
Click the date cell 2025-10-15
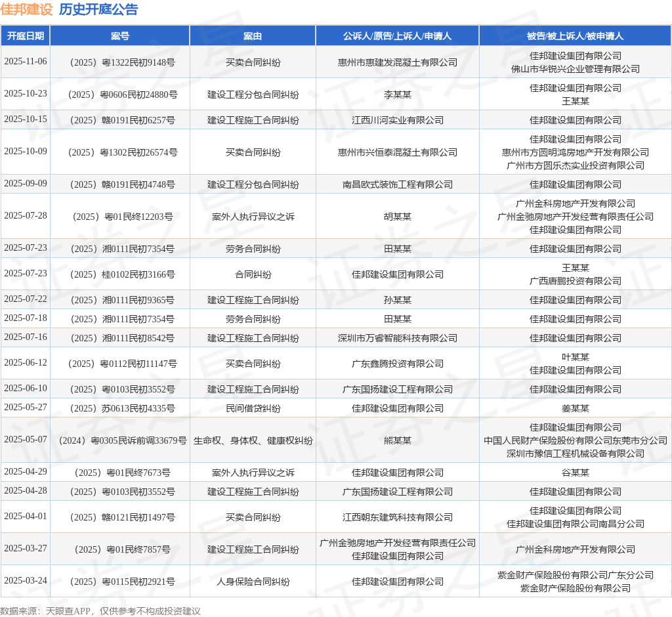pyautogui.click(x=26, y=119)
